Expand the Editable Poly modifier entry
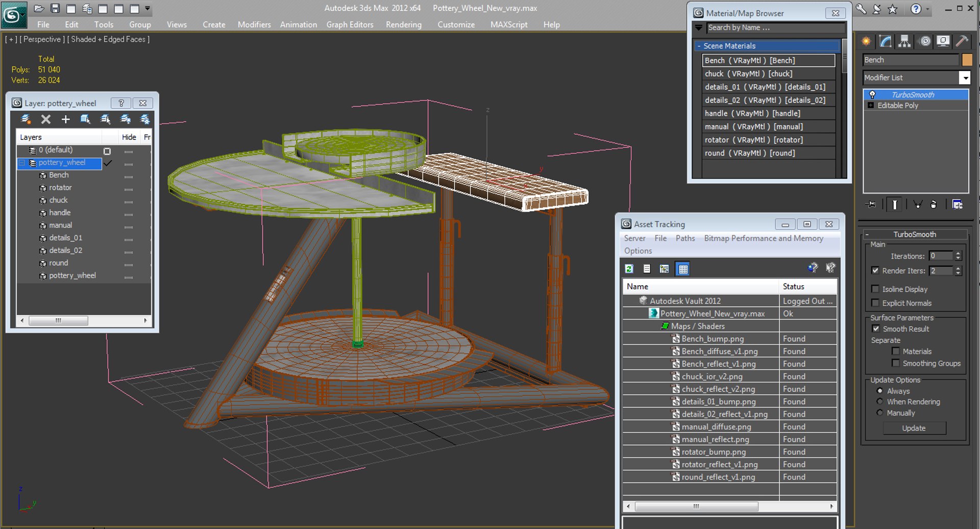 (871, 106)
